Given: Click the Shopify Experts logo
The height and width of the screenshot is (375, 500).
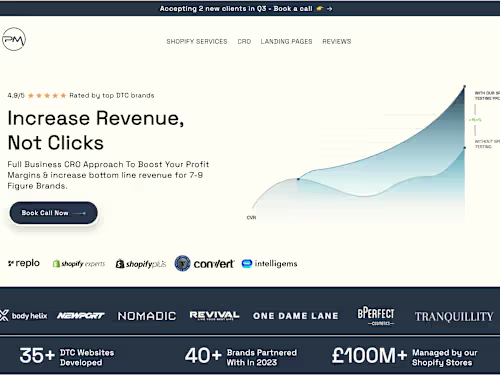Looking at the screenshot, I should click(79, 264).
